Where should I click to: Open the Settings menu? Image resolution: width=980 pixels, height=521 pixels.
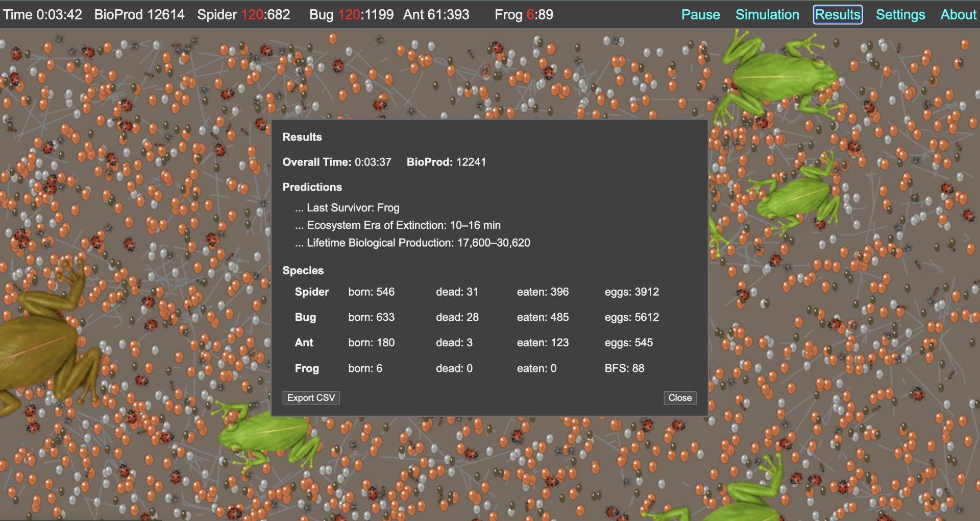pos(900,15)
